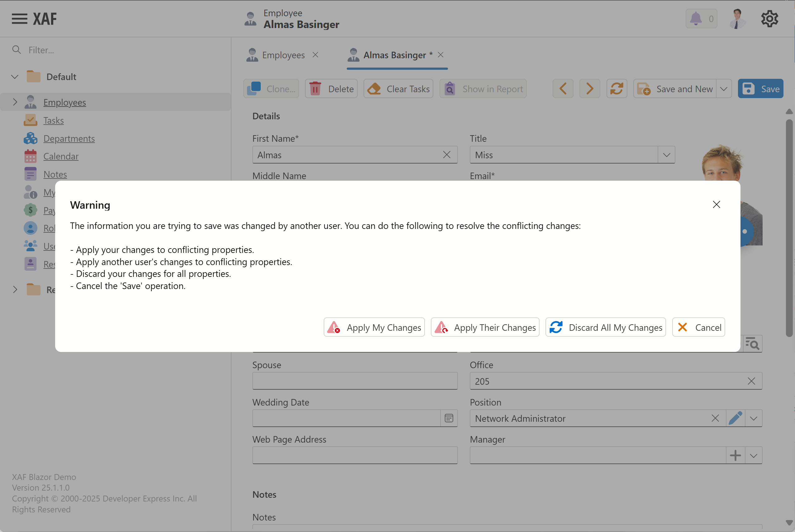Expand the Employees tree node
The image size is (795, 532).
15,102
